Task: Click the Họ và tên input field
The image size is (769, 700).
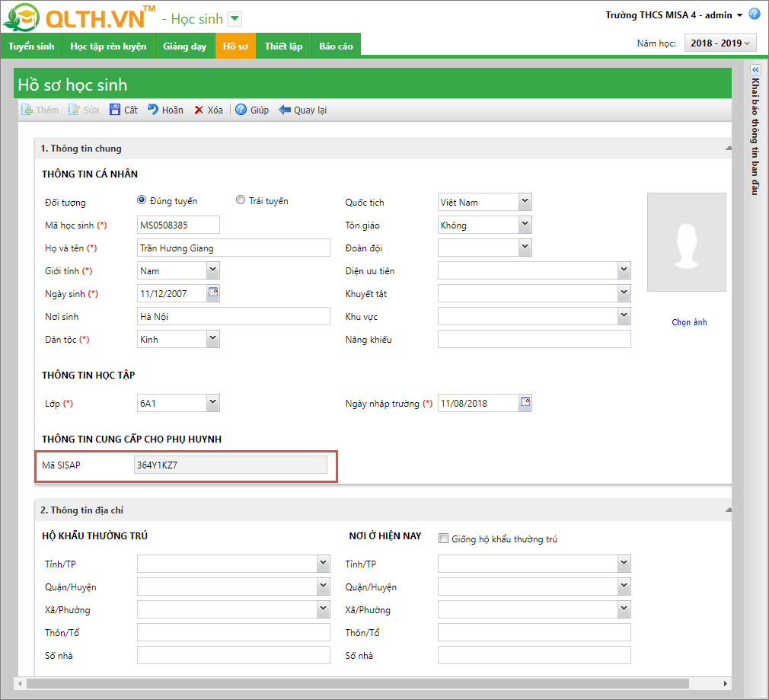Action: click(233, 248)
